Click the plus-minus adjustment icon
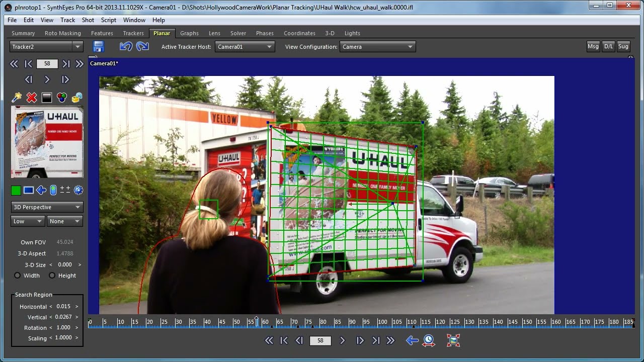The image size is (644, 362). [x=65, y=190]
